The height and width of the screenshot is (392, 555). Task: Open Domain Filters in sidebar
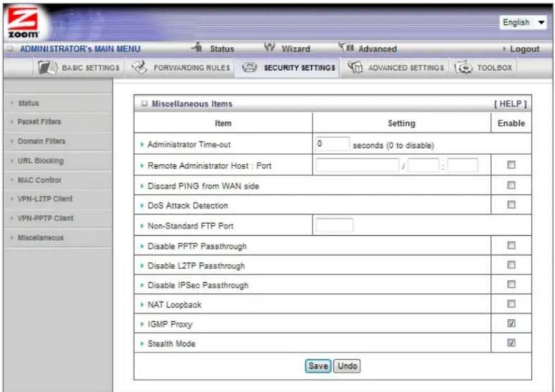pyautogui.click(x=41, y=141)
